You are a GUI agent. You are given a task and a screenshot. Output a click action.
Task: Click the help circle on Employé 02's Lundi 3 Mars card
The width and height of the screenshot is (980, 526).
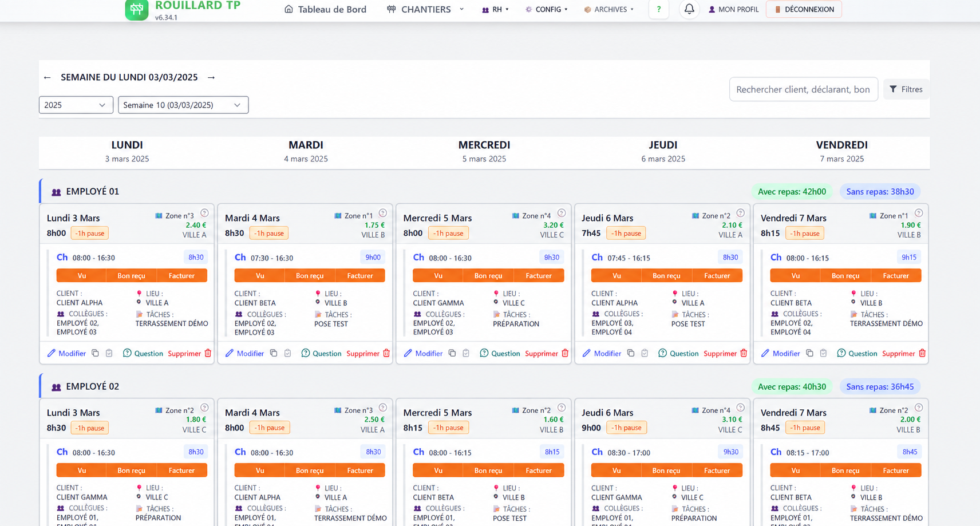point(204,408)
